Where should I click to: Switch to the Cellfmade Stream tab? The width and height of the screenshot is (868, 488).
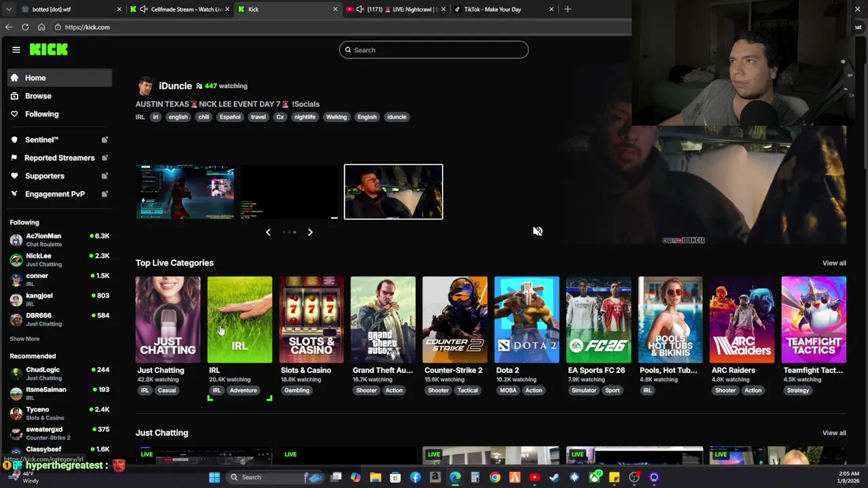click(180, 9)
